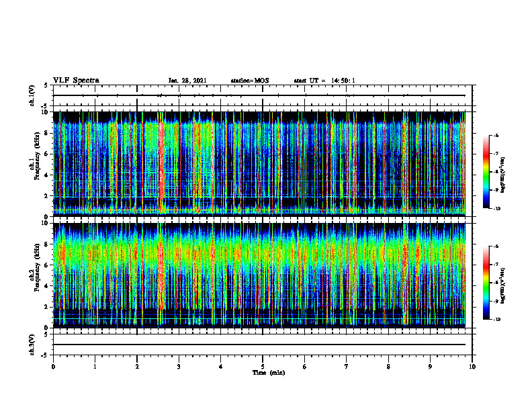The width and height of the screenshot is (532, 411).
Task: Click the time axis tick label "1"
Action: pyautogui.click(x=95, y=367)
